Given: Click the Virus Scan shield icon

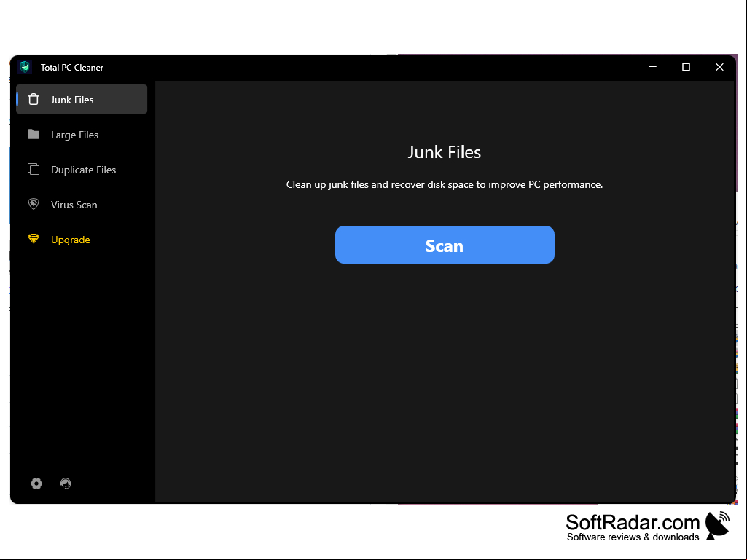Looking at the screenshot, I should click(34, 204).
